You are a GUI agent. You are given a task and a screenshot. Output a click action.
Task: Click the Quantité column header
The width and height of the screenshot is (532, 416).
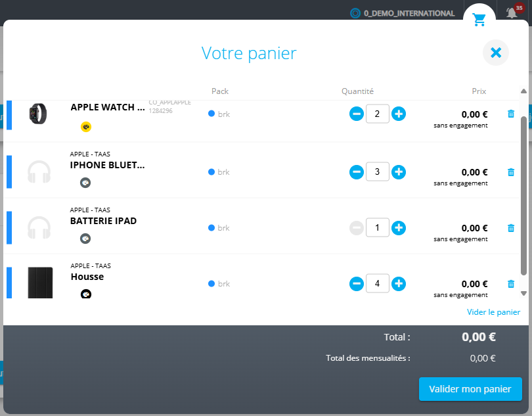357,91
